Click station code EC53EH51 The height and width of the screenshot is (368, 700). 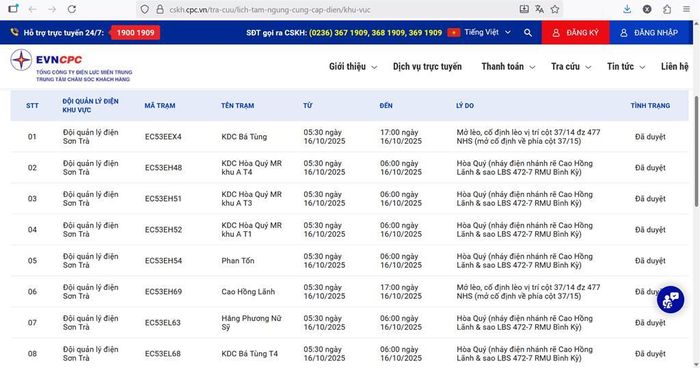(x=163, y=199)
